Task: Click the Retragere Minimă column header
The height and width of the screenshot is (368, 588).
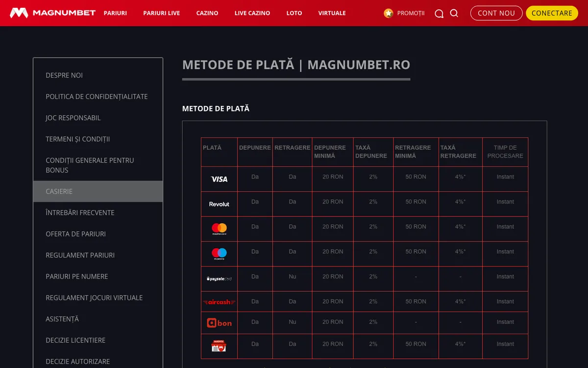Action: 413,152
